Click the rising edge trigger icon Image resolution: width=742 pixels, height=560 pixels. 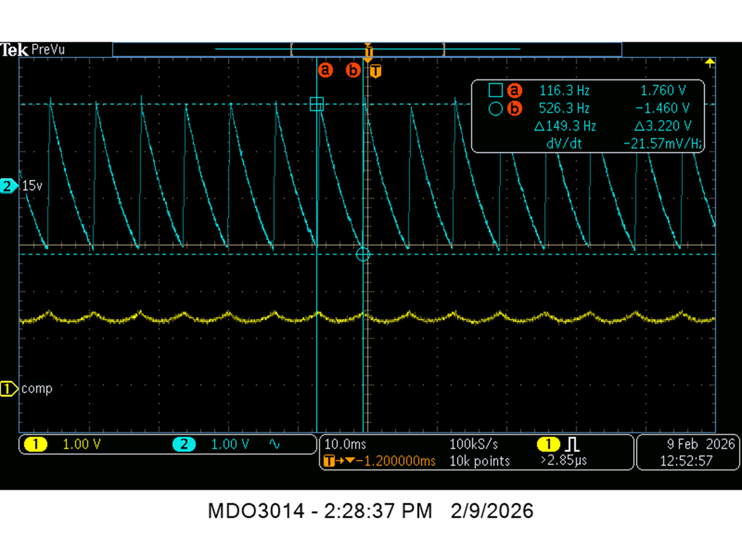click(571, 444)
